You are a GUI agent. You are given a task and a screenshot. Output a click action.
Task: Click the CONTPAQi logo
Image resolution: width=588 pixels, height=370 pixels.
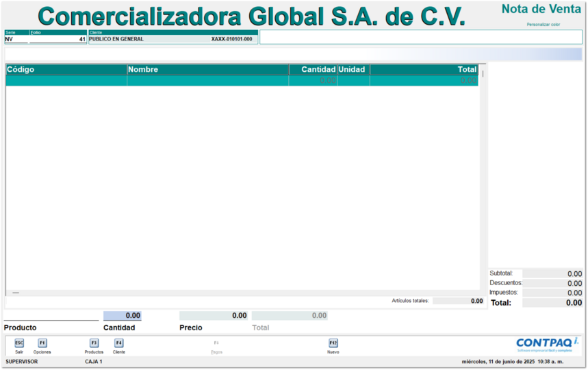click(x=547, y=343)
